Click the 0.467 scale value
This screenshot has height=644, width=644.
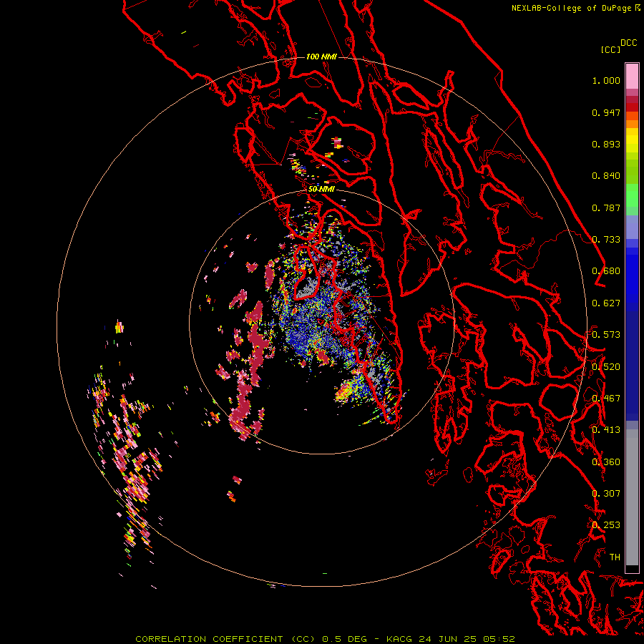[606, 399]
